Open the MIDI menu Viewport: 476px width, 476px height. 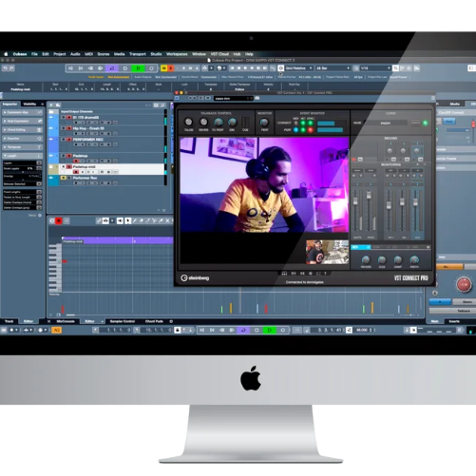pyautogui.click(x=89, y=54)
